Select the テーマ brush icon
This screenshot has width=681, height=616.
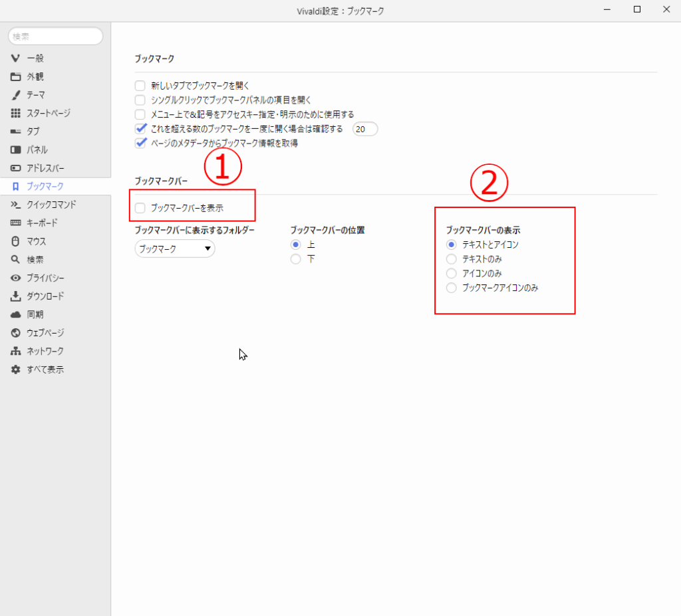click(15, 95)
